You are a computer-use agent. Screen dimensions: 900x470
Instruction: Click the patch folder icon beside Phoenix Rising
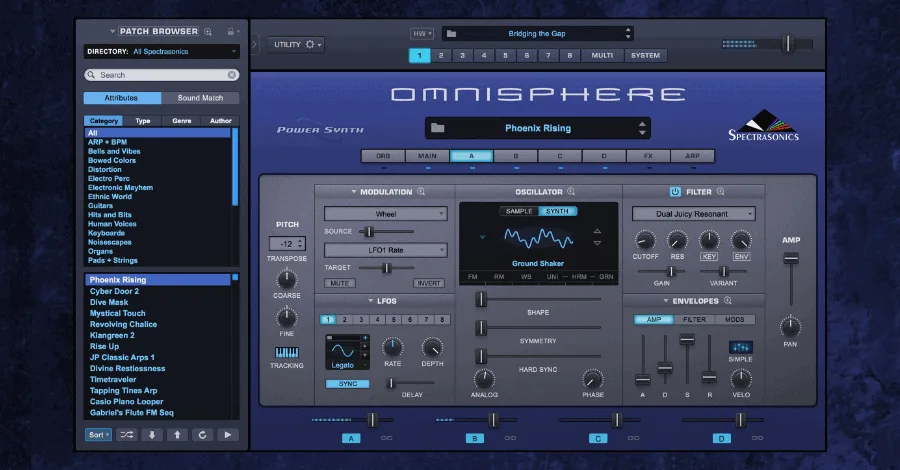(438, 127)
